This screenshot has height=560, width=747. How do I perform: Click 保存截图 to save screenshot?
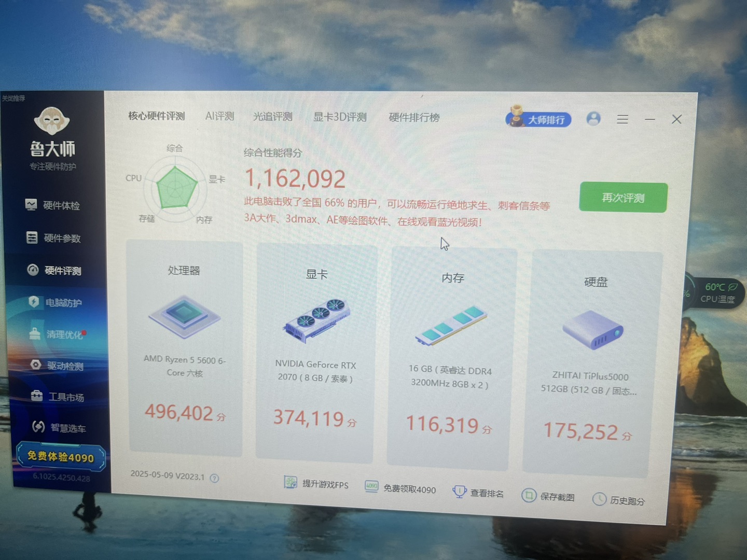[548, 496]
